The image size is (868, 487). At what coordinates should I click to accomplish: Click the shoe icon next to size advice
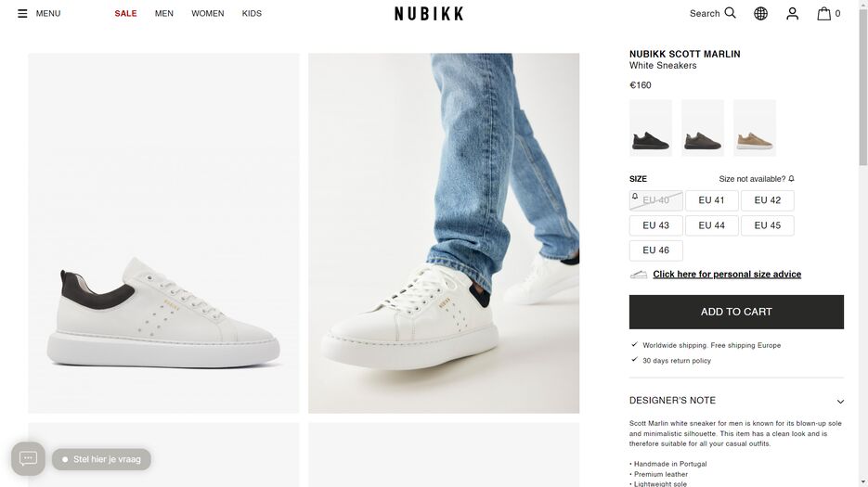pos(639,275)
